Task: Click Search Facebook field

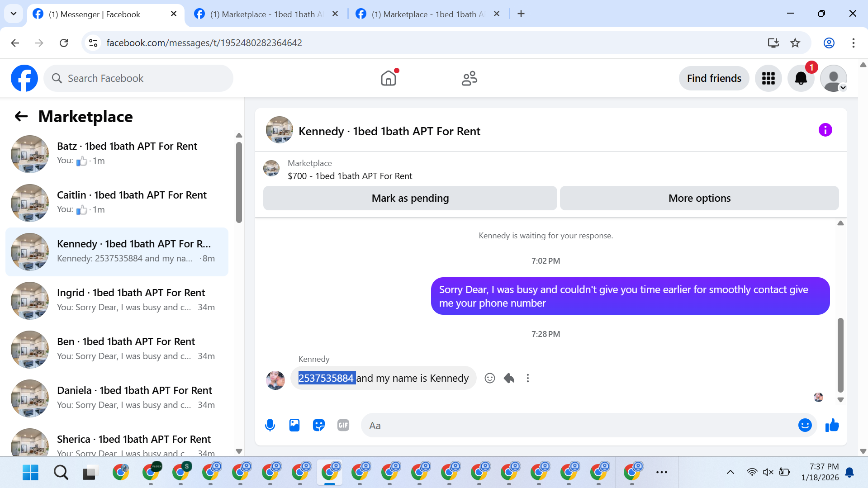Action: point(138,78)
